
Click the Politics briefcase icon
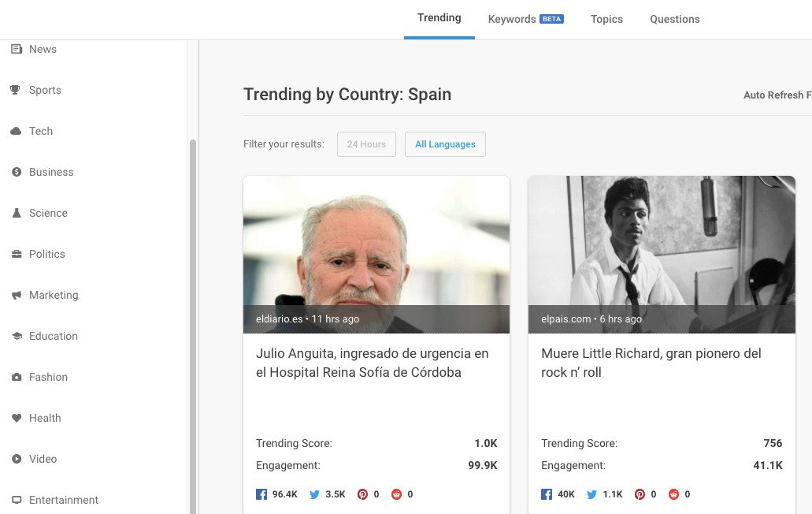pos(17,254)
